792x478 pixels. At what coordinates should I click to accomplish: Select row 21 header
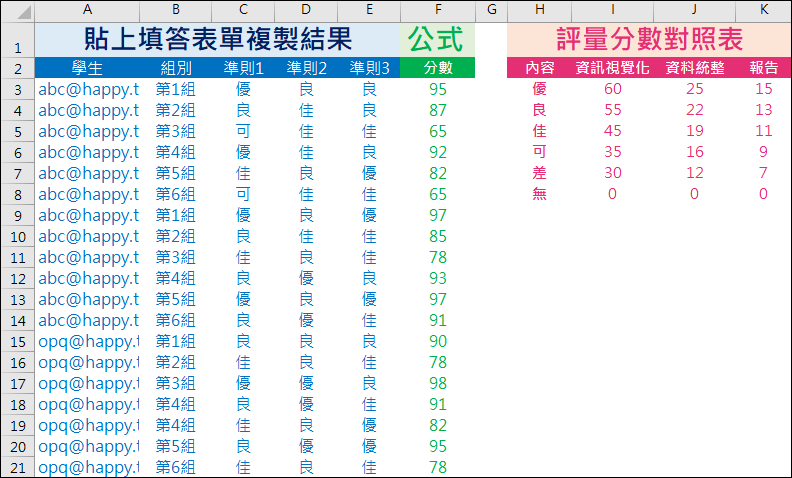coord(18,467)
